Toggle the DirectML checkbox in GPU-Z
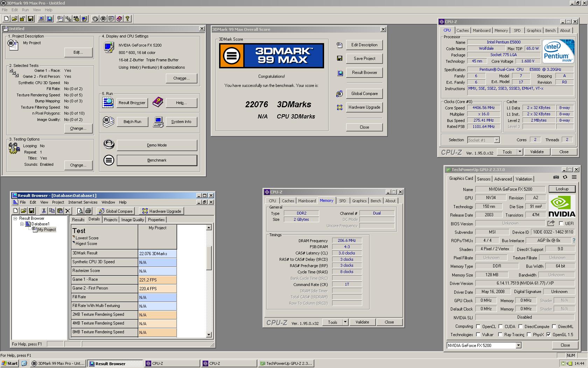This screenshot has width=588, height=368. pyautogui.click(x=554, y=326)
